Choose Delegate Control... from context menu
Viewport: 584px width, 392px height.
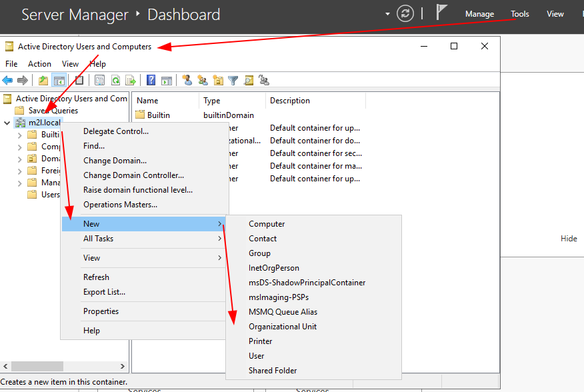click(x=143, y=131)
